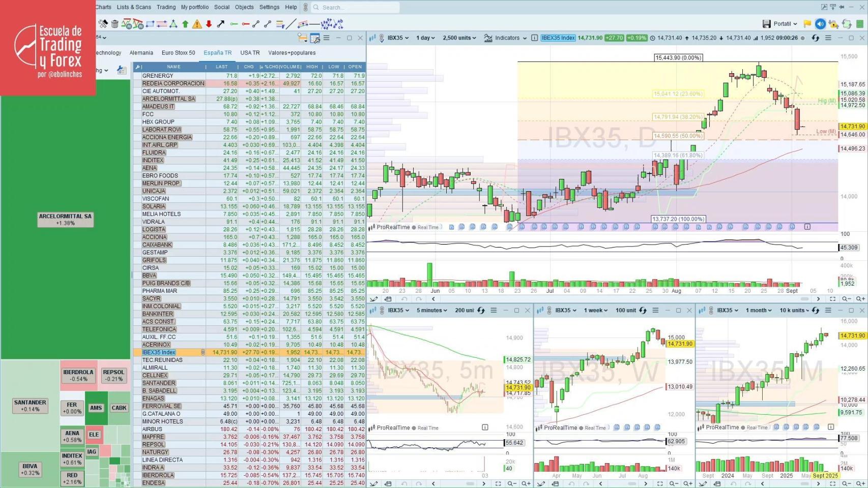The width and height of the screenshot is (868, 488).
Task: Open the My portfolio menu
Action: [195, 7]
